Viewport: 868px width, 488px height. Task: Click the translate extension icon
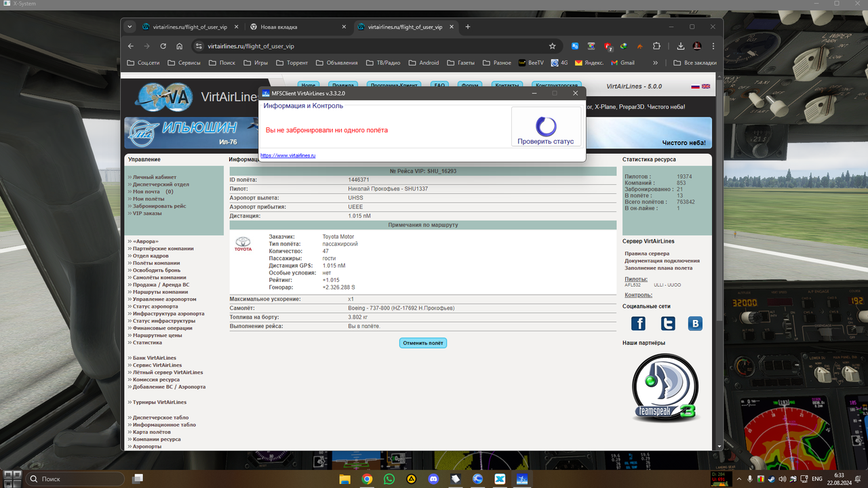[575, 46]
